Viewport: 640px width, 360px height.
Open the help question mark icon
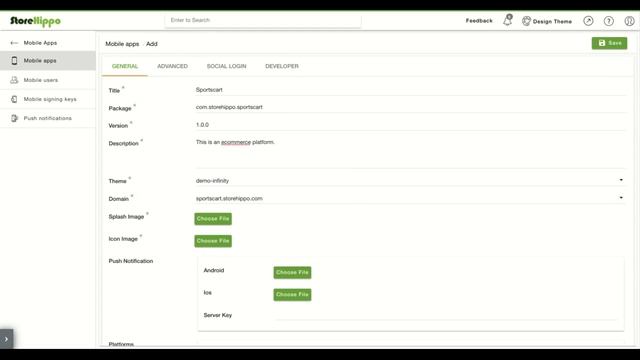point(608,21)
